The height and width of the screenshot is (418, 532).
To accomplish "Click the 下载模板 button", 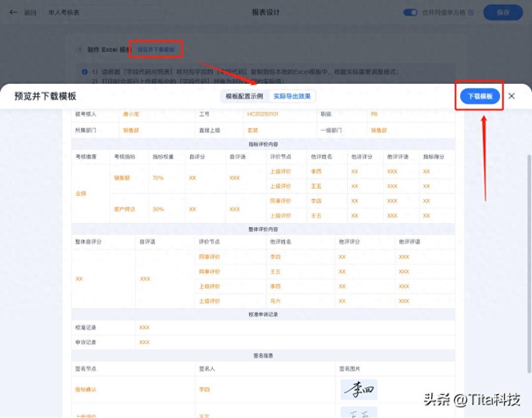I will click(479, 97).
